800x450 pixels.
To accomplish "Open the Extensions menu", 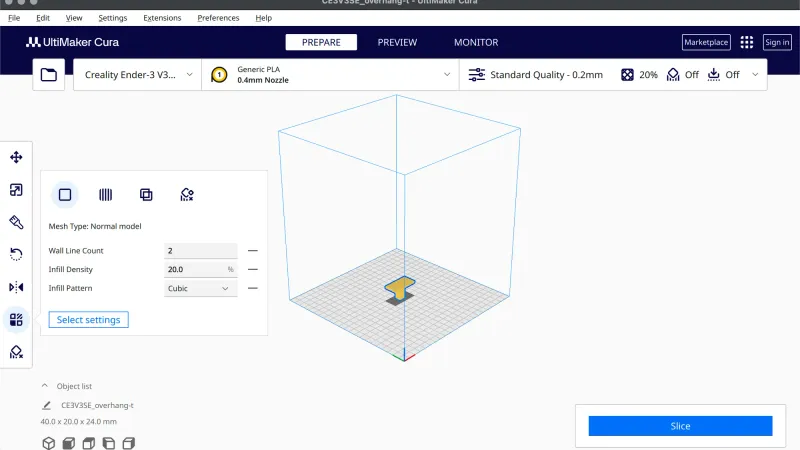I will point(162,18).
